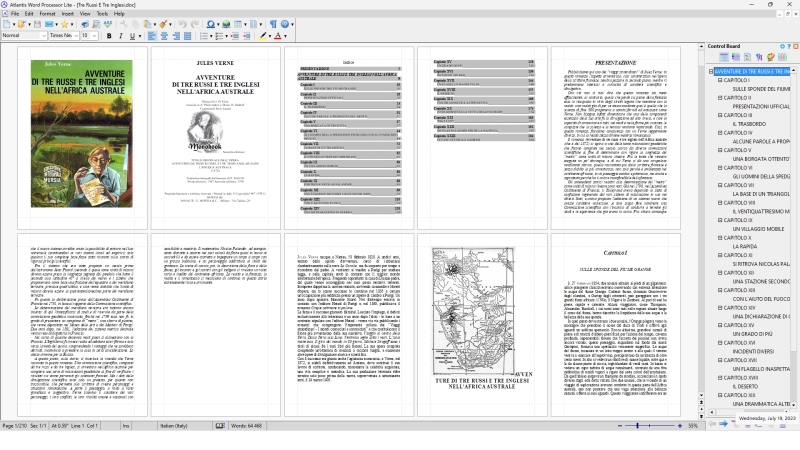Viewport: 800px width, 450px height.
Task: Toggle italic formatting
Action: point(120,36)
